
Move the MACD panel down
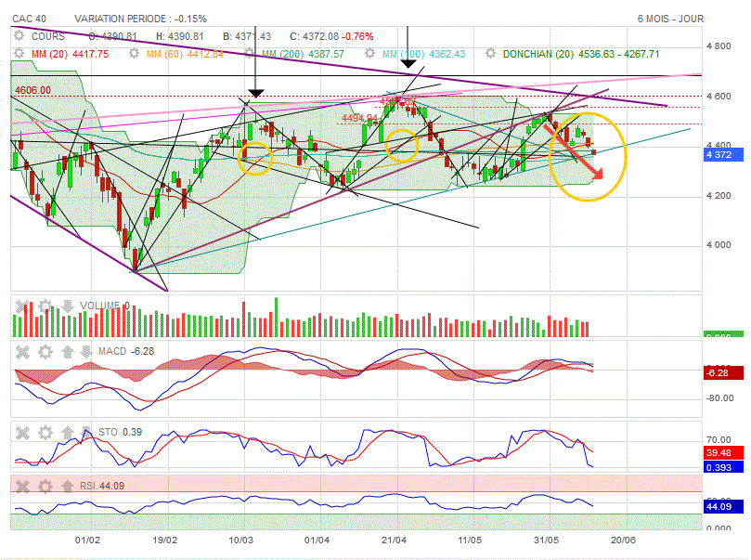[85, 352]
